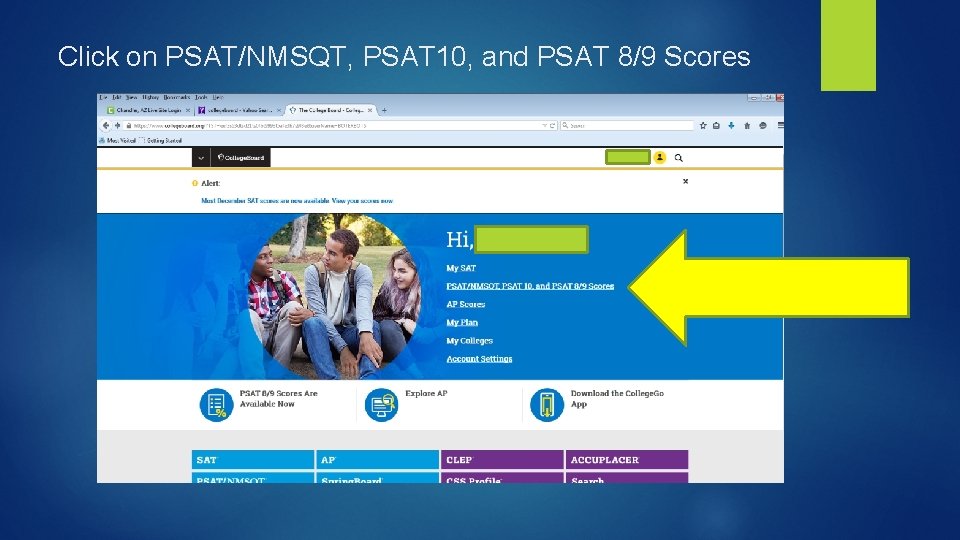
Task: Open the hamburger menu in browser toolbar
Action: tap(780, 126)
